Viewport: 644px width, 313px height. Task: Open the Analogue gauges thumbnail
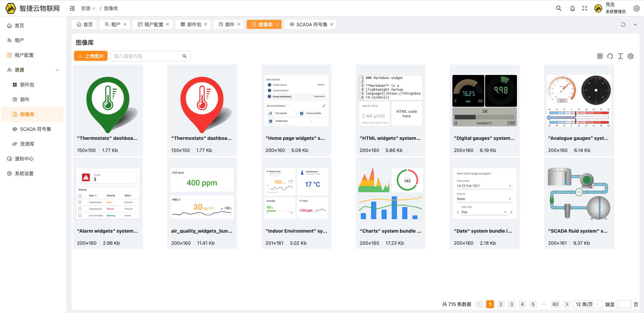[579, 101]
